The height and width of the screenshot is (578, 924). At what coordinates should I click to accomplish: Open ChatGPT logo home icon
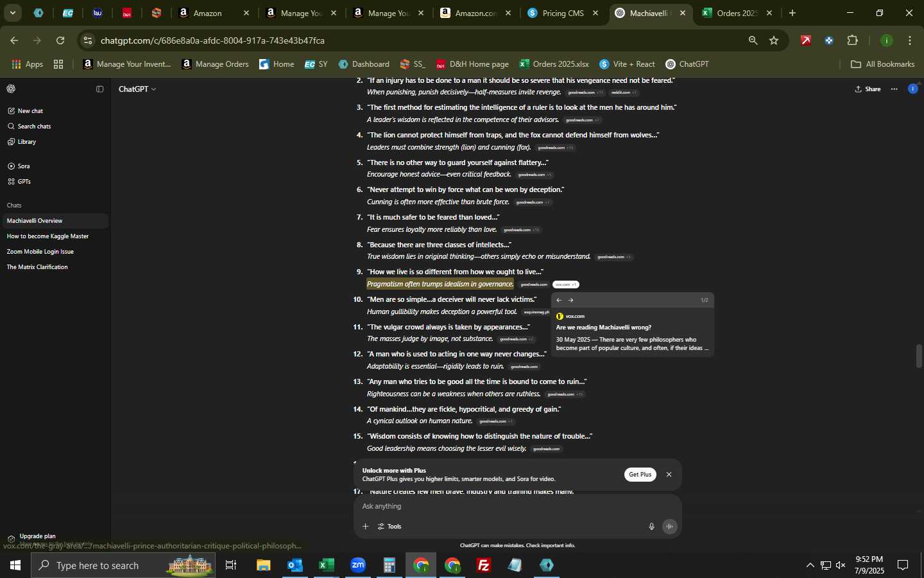[11, 89]
